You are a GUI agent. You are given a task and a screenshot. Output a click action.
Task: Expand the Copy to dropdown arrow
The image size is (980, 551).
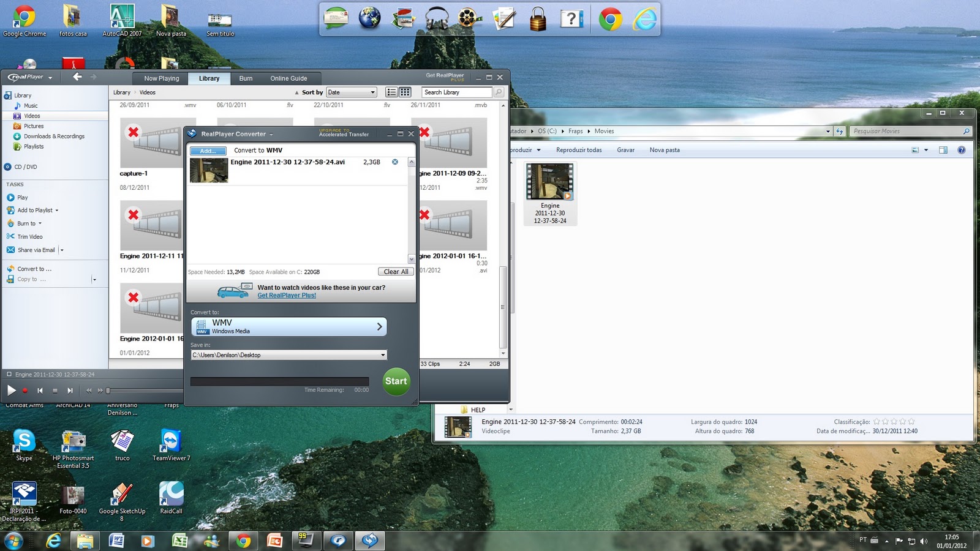pyautogui.click(x=94, y=280)
